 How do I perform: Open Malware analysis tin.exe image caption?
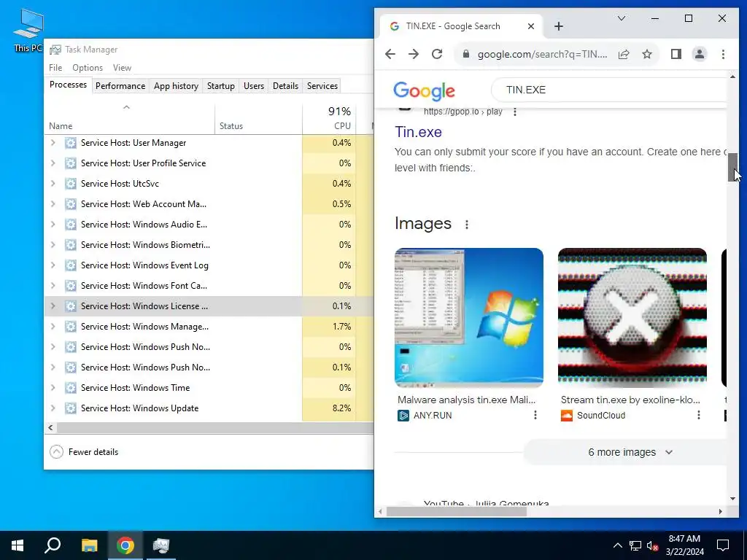(x=466, y=400)
